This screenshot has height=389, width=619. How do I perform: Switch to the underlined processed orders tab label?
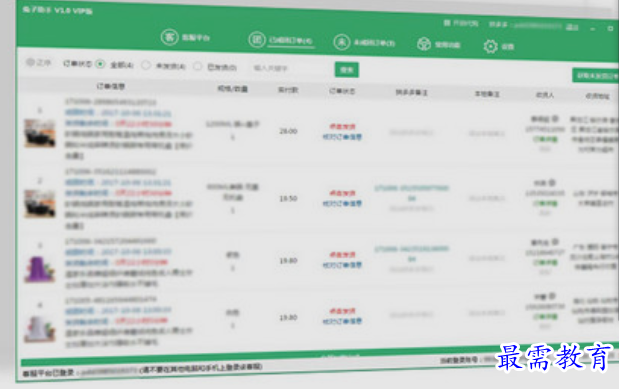(291, 41)
